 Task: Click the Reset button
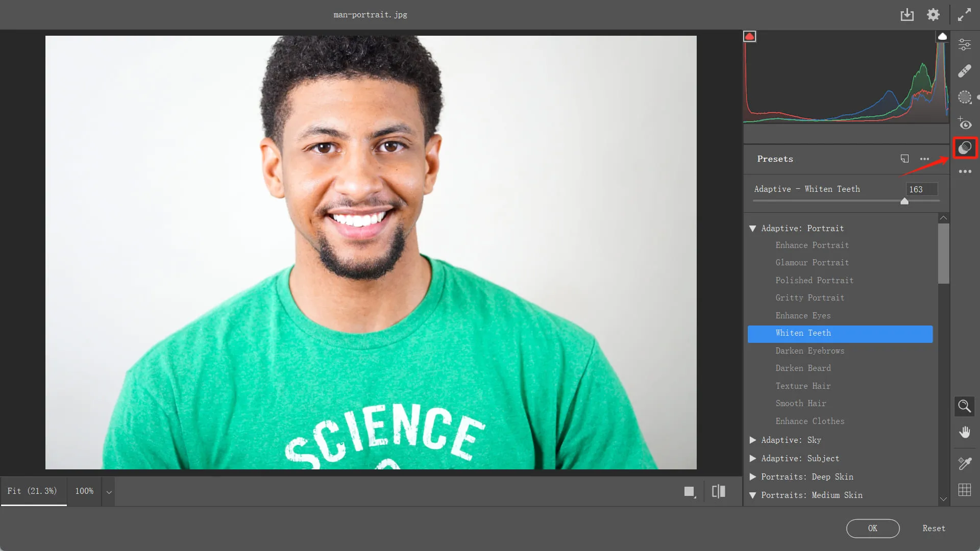pos(934,529)
